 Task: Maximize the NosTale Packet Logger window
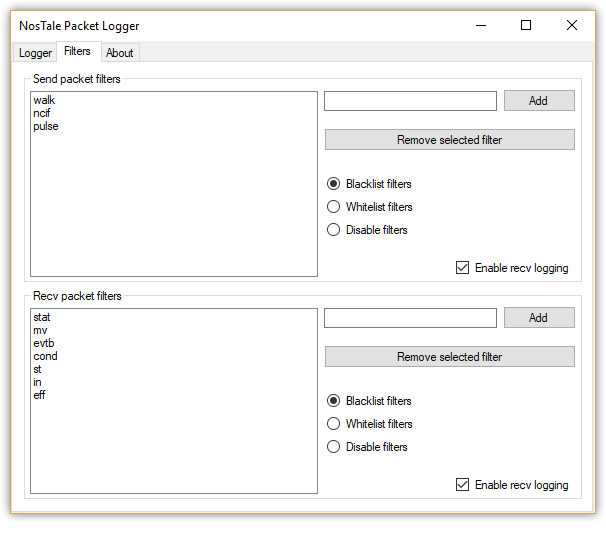[526, 26]
